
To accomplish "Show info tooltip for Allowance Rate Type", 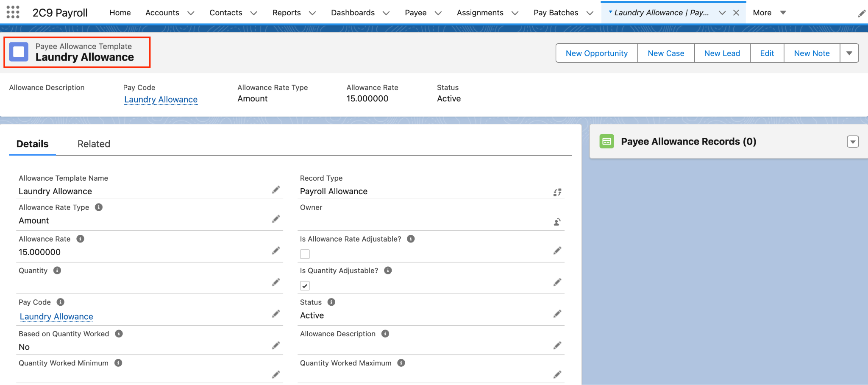I will [x=99, y=207].
